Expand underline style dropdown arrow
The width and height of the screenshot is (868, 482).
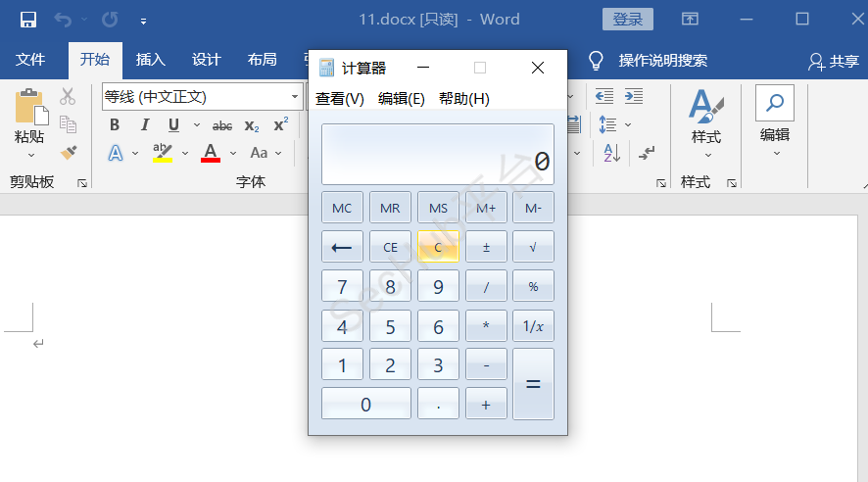(197, 125)
